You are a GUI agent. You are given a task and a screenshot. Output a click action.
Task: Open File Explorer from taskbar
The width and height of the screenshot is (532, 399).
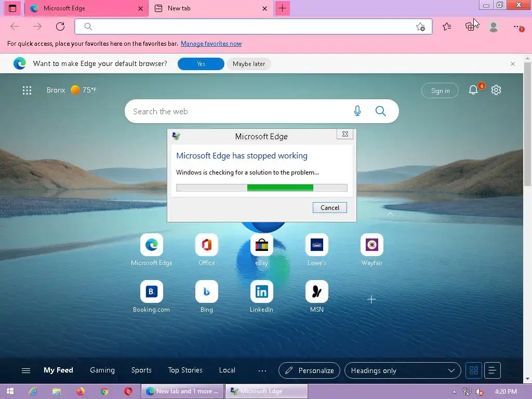(56, 392)
